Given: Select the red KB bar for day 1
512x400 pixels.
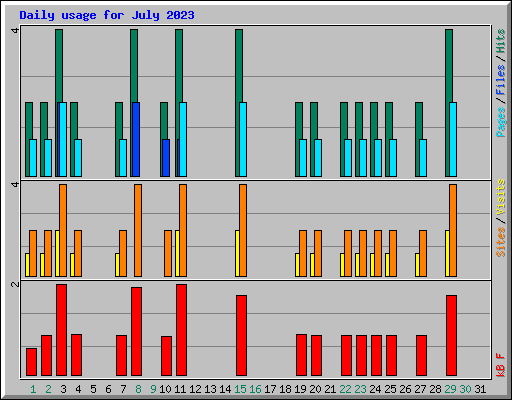Looking at the screenshot, I should (x=31, y=362).
